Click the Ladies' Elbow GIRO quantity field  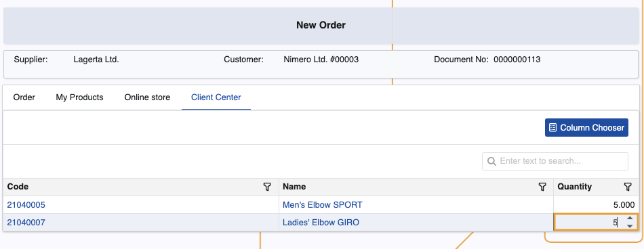pos(590,223)
